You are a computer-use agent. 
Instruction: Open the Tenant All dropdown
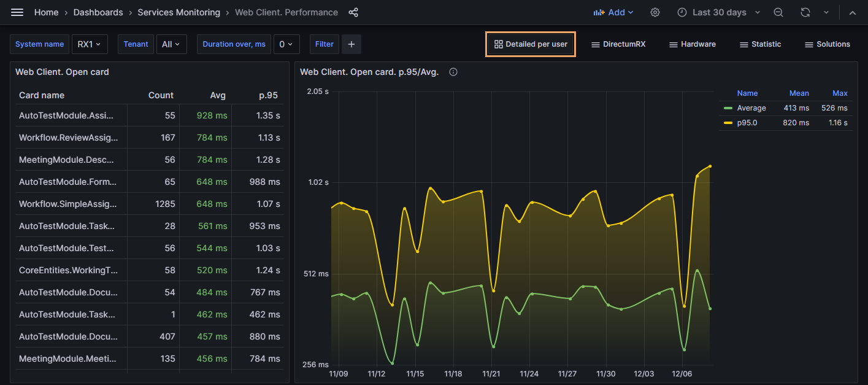171,44
